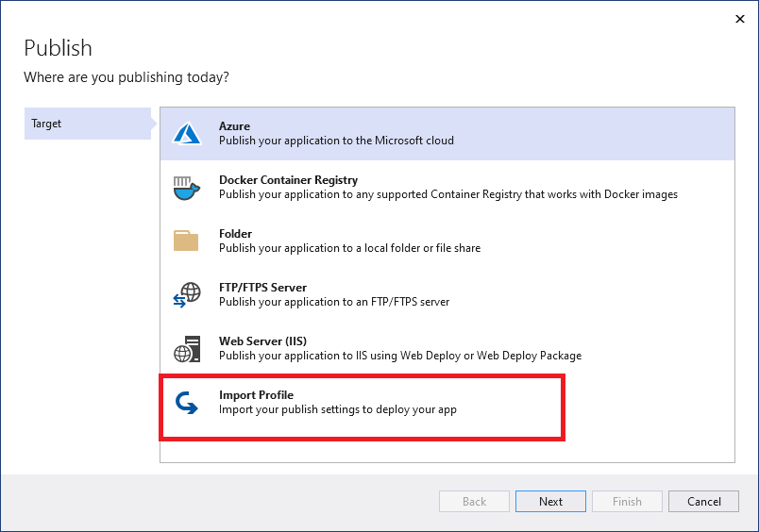Click the Folder target icon
759x532 pixels.
(x=187, y=241)
